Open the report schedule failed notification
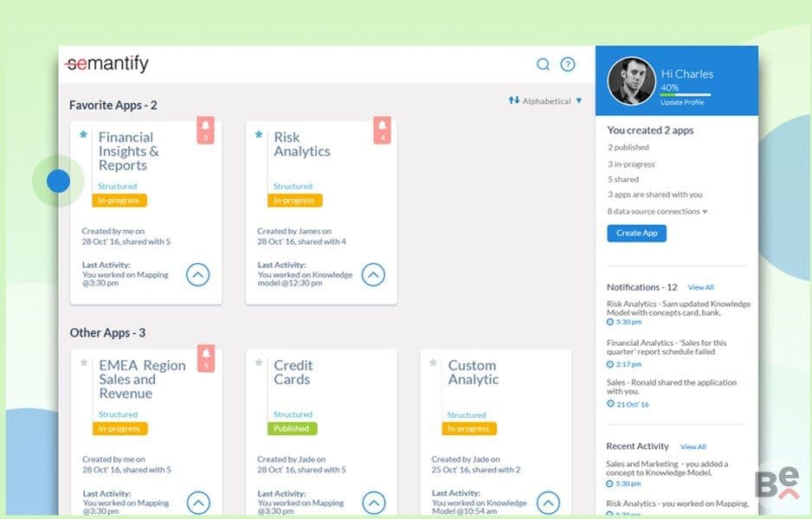 click(667, 347)
